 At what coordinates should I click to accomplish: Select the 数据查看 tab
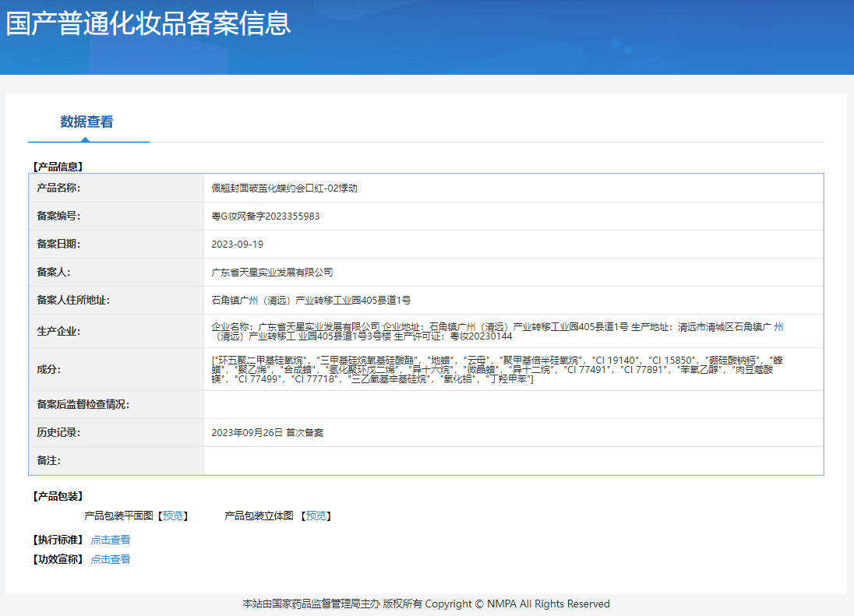coord(86,122)
